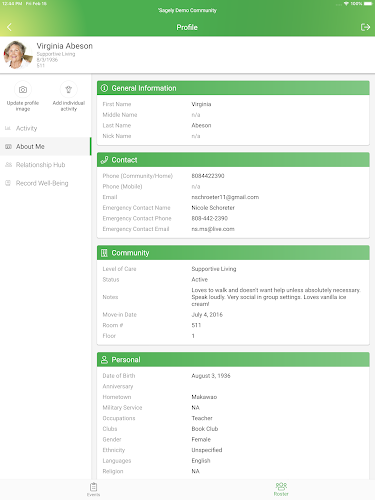The height and width of the screenshot is (500, 375).
Task: Click the First Name value Virginia
Action: pos(201,104)
